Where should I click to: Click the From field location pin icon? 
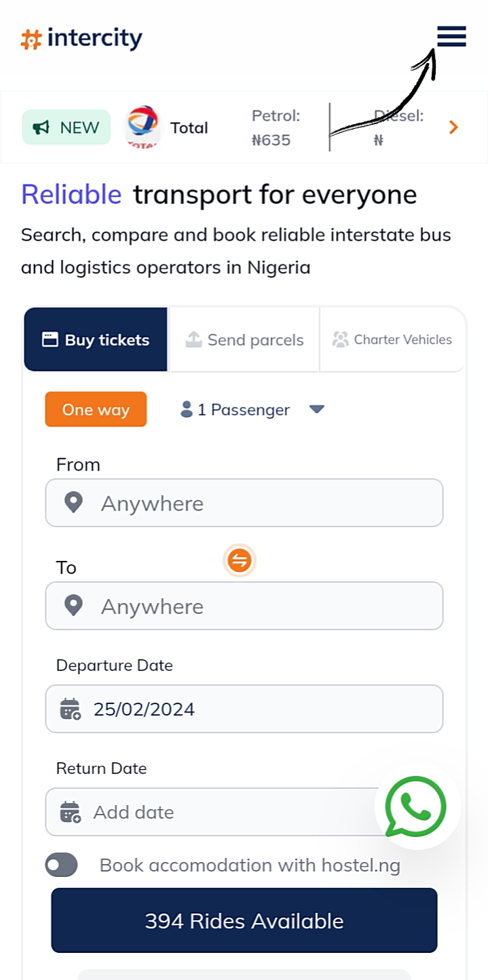(73, 503)
